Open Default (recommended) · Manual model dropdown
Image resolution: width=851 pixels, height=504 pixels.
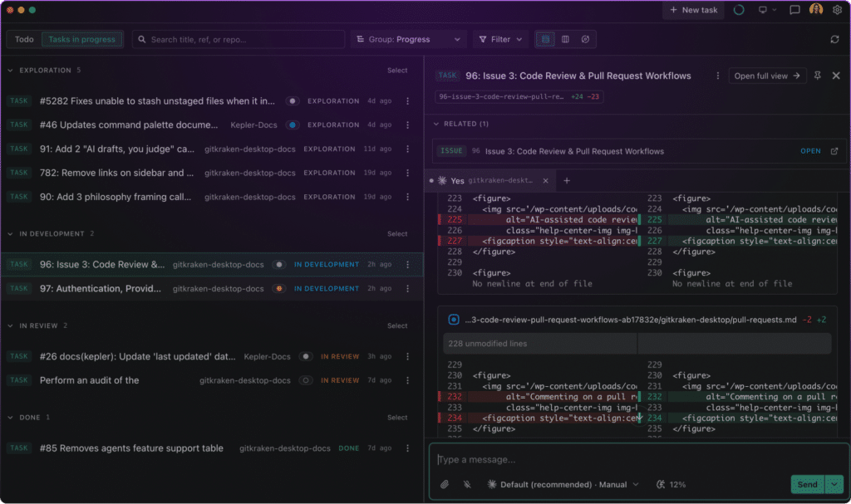[563, 484]
